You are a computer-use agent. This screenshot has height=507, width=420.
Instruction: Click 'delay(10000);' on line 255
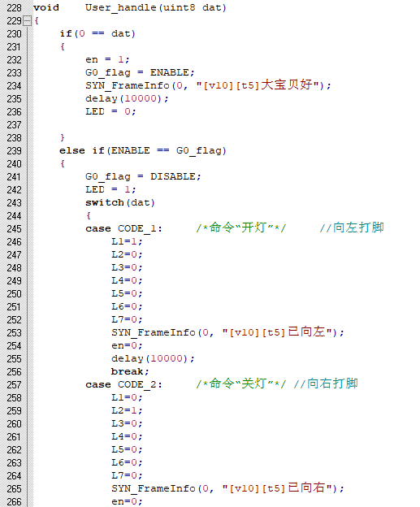[x=153, y=358]
